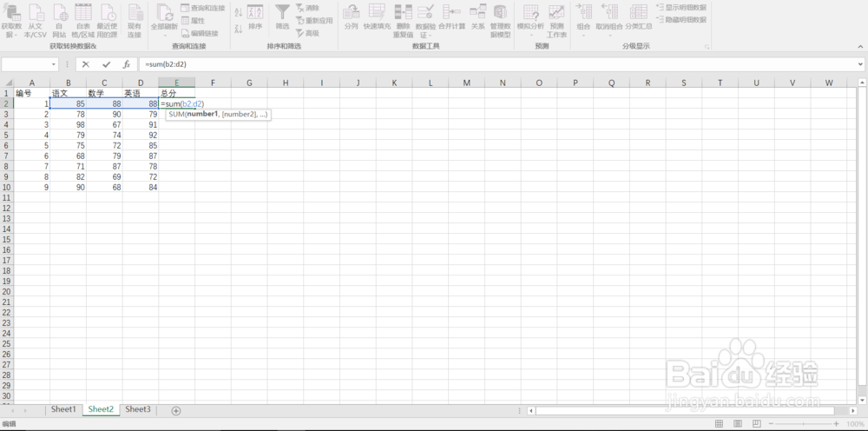Import data via 自表格/区域
Image resolution: width=868 pixels, height=431 pixels.
point(82,21)
